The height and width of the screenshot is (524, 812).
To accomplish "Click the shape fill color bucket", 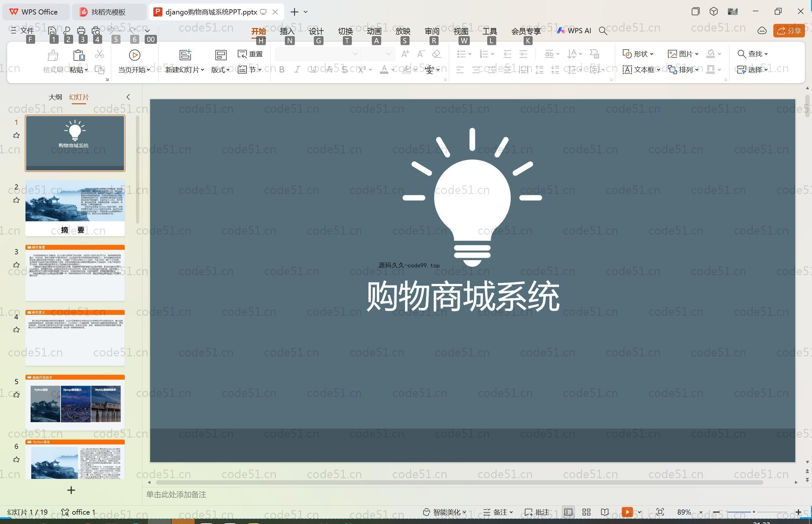I will [710, 54].
